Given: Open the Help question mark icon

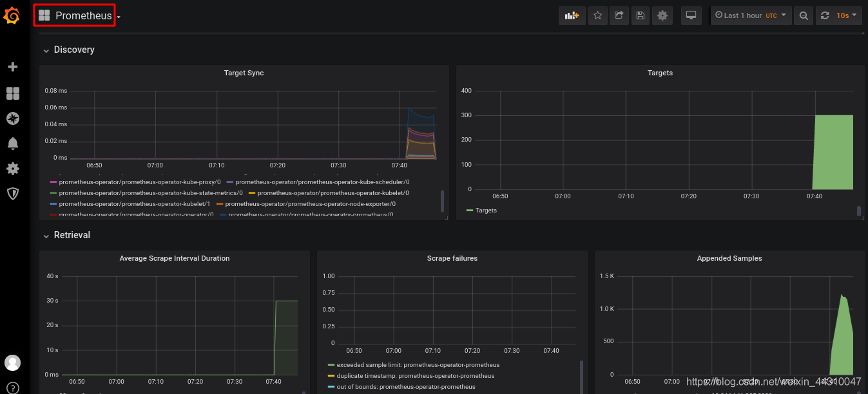Looking at the screenshot, I should tap(12, 388).
